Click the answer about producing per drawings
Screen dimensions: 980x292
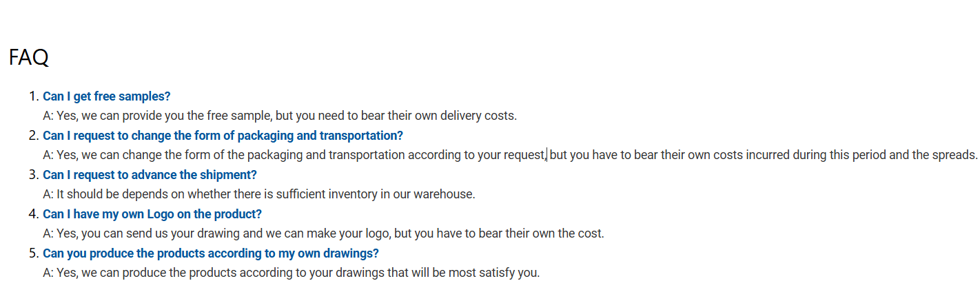[292, 273]
